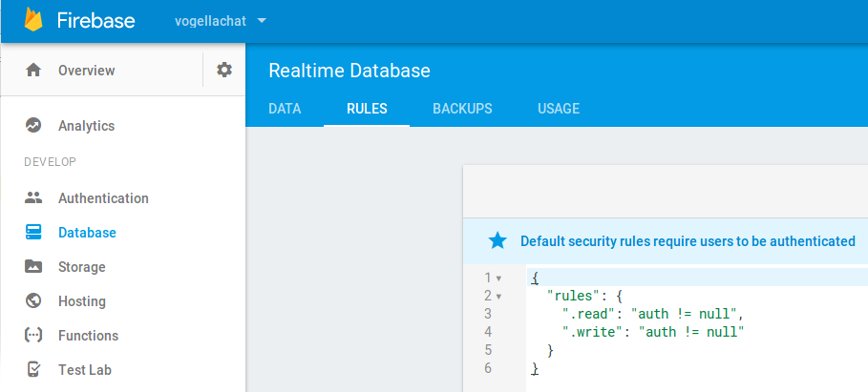Open Storage section
This screenshot has height=392, width=868.
tap(82, 267)
